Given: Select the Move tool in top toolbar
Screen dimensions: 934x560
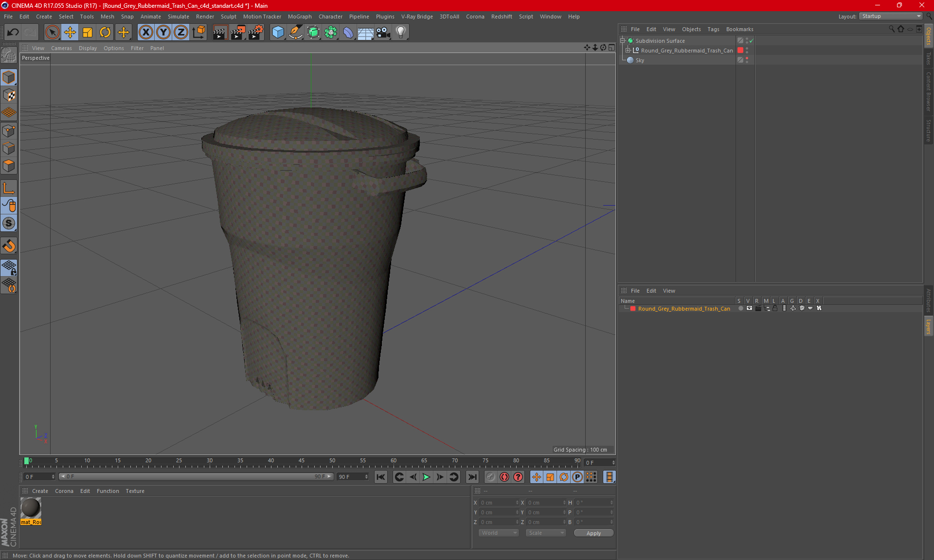Looking at the screenshot, I should [70, 33].
